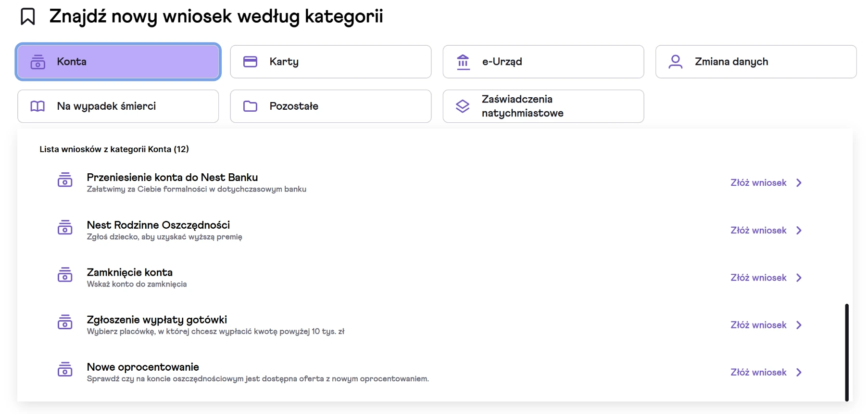Click description 'Załatwimy za Ciebie formalności w dotychczasowym banku'
The image size is (868, 414).
tap(196, 189)
